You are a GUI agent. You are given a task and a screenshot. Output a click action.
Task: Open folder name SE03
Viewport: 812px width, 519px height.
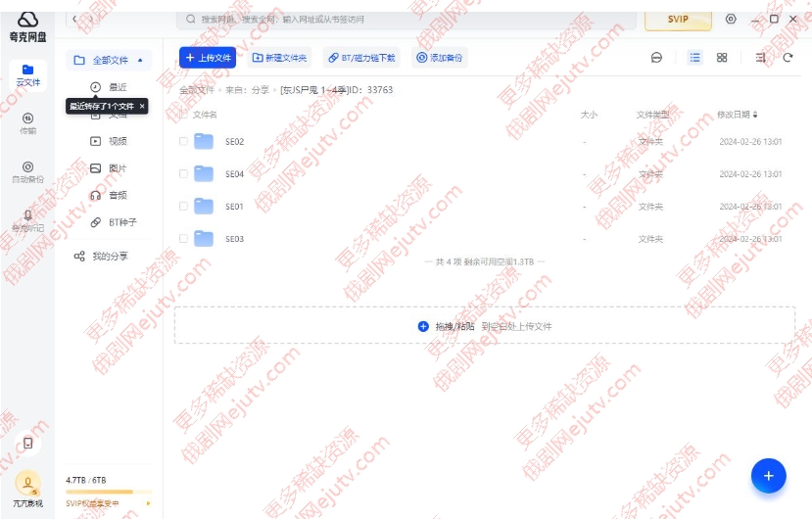coord(235,239)
